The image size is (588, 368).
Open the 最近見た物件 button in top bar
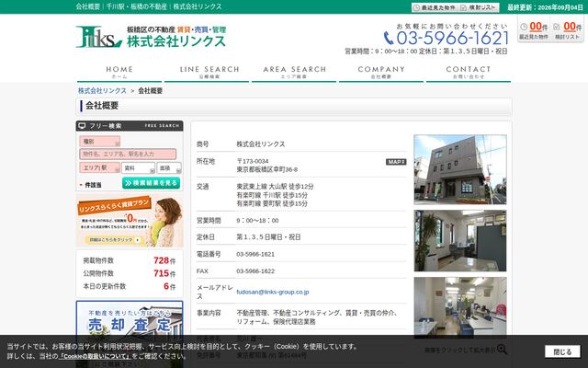(x=435, y=7)
